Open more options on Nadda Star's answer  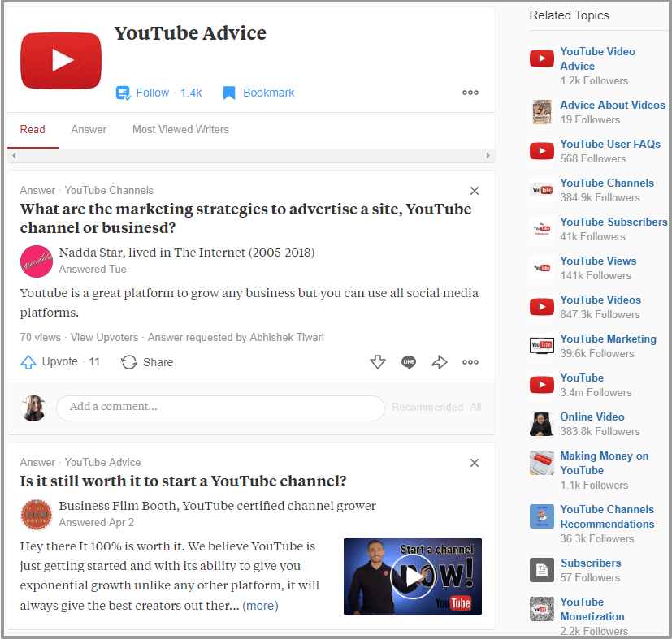click(470, 362)
